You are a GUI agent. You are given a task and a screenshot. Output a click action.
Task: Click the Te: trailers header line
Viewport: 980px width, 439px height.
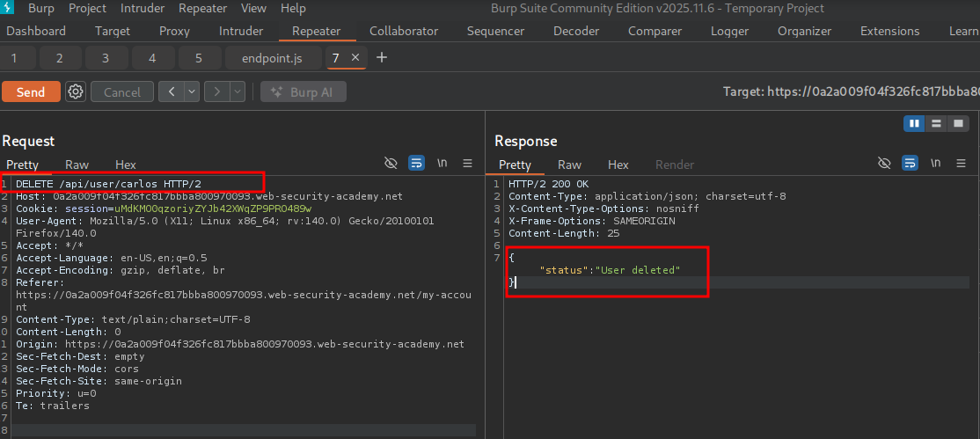pyautogui.click(x=53, y=406)
